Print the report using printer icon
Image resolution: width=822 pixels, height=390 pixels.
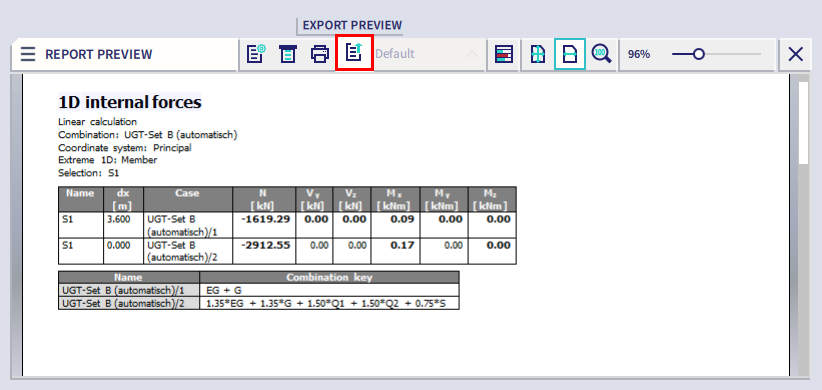[x=320, y=54]
